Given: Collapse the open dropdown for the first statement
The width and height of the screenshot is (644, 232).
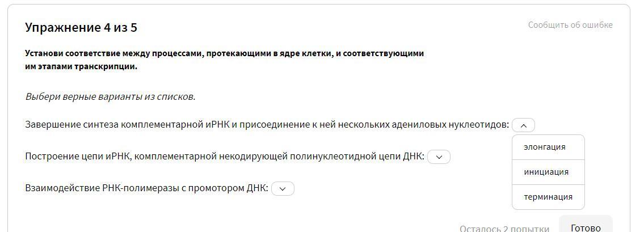Looking at the screenshot, I should [523, 125].
